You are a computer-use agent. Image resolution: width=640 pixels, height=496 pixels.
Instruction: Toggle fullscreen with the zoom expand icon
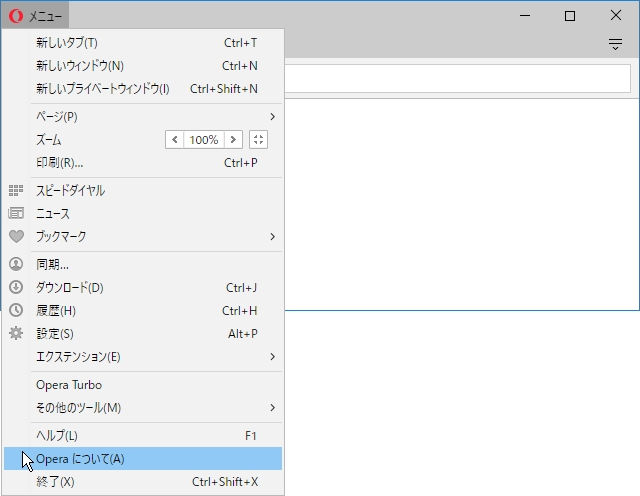[258, 140]
